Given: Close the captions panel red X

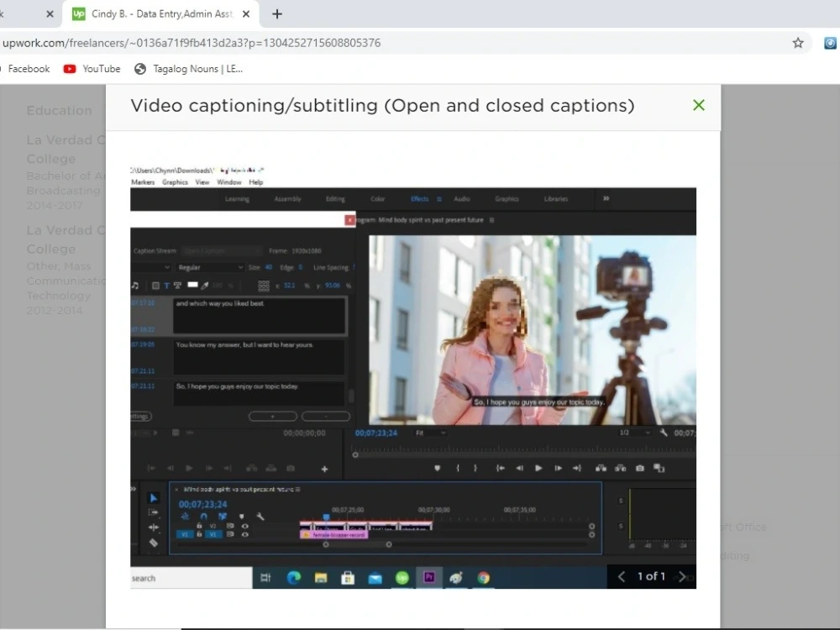Looking at the screenshot, I should pos(349,219).
